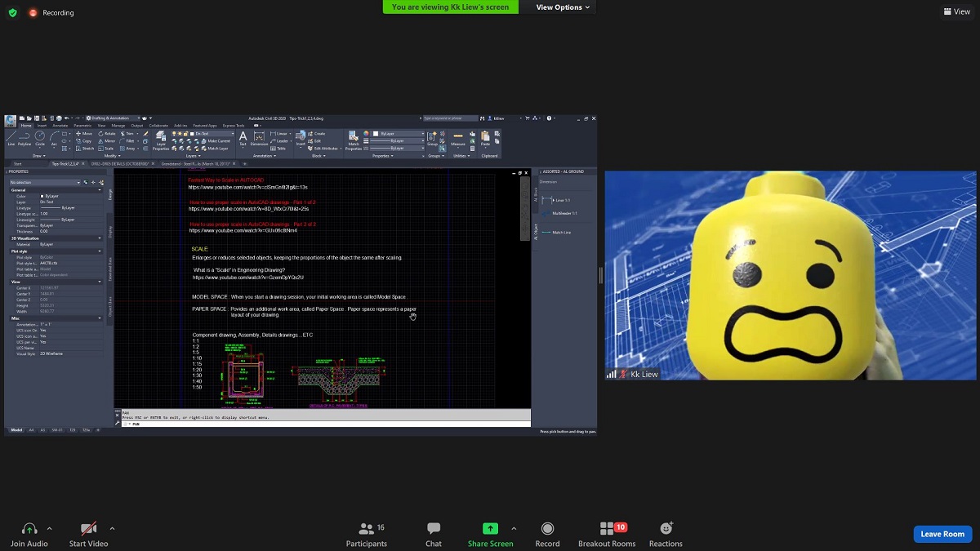The image size is (980, 551).
Task: Expand the Layers panel flyout
Action: pyautogui.click(x=194, y=156)
